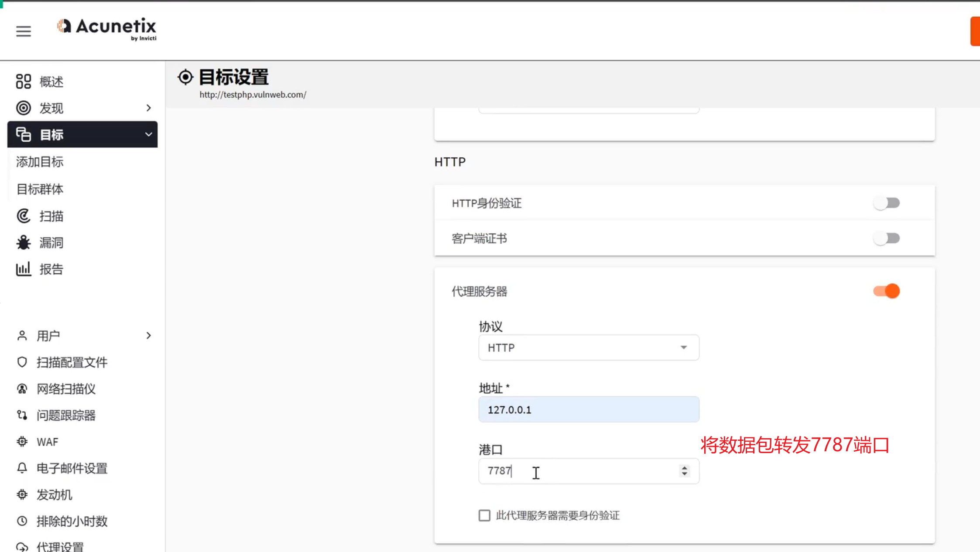Image resolution: width=980 pixels, height=552 pixels.
Task: Open Vulnerabilities via the bug icon
Action: pos(24,242)
